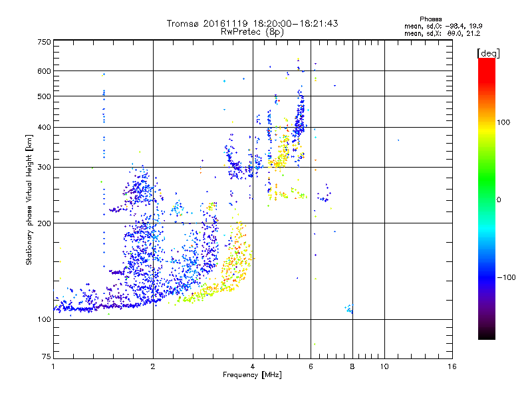This screenshot has width=532, height=399.
Task: Click x-axis tick label '2'
Action: [x=153, y=366]
